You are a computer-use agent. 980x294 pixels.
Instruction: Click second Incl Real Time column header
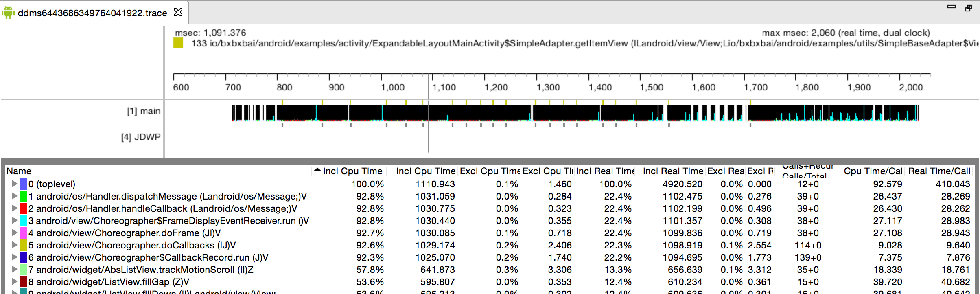point(671,171)
